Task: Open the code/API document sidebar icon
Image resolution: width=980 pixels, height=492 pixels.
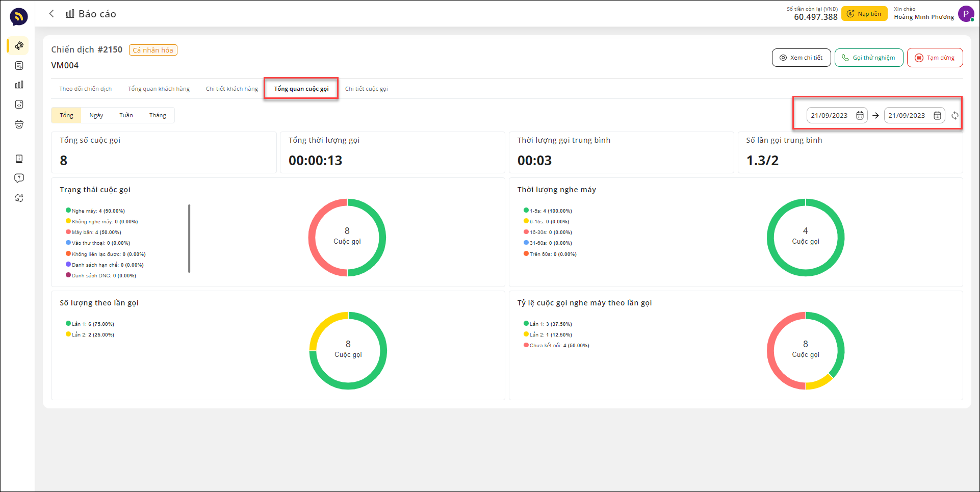Action: 19,105
